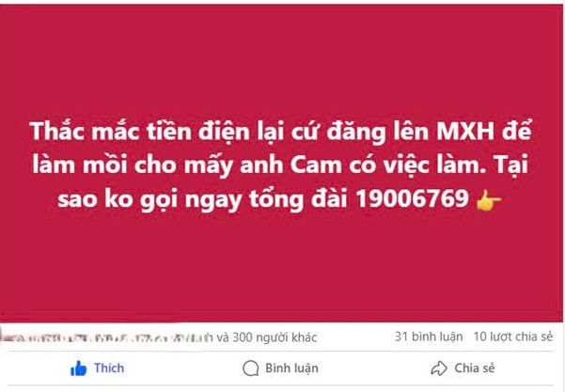Screen dimensions: 565x392
Task: Click the pointing hand emoji in post
Action: click(489, 201)
